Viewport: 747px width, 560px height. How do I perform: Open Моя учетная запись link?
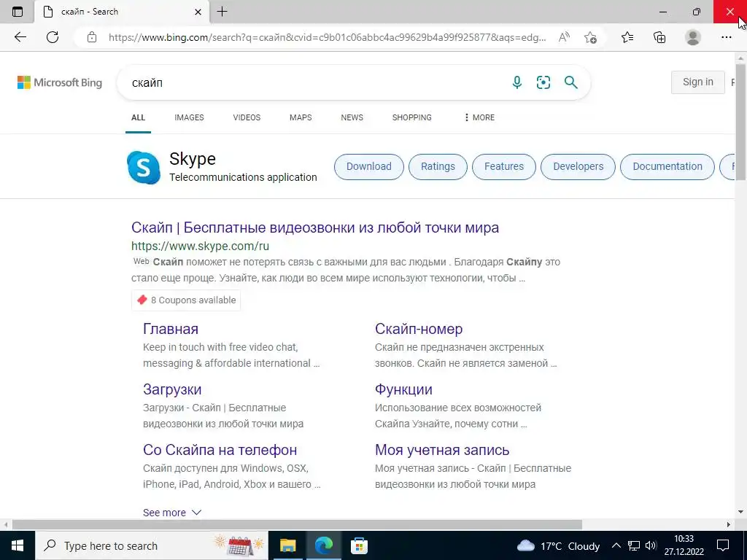click(x=442, y=450)
